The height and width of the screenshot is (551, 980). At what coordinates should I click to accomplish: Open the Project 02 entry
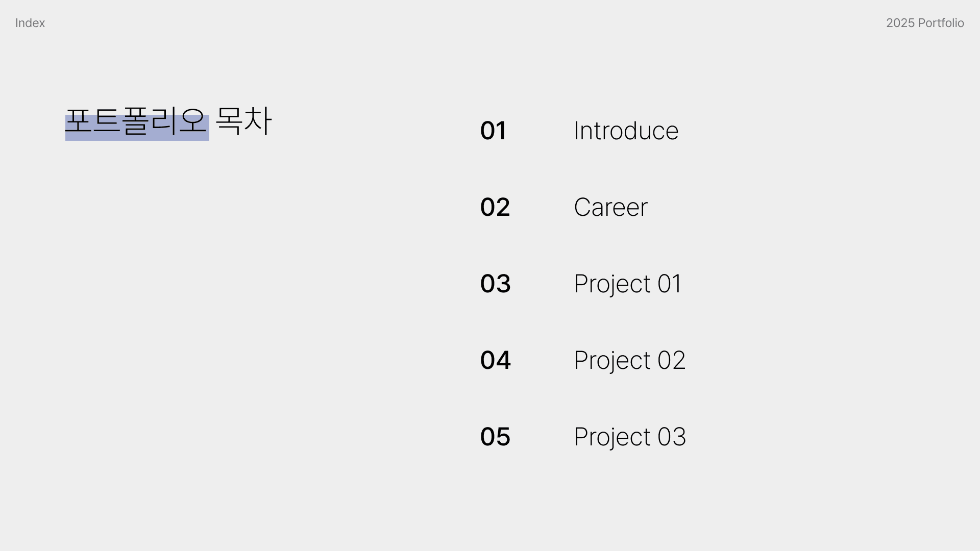630,360
